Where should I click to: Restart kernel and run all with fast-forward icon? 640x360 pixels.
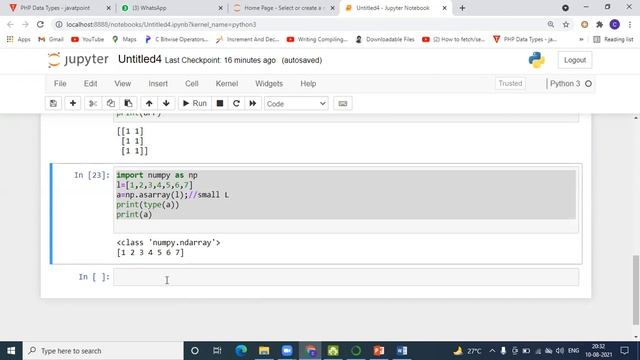(x=253, y=103)
